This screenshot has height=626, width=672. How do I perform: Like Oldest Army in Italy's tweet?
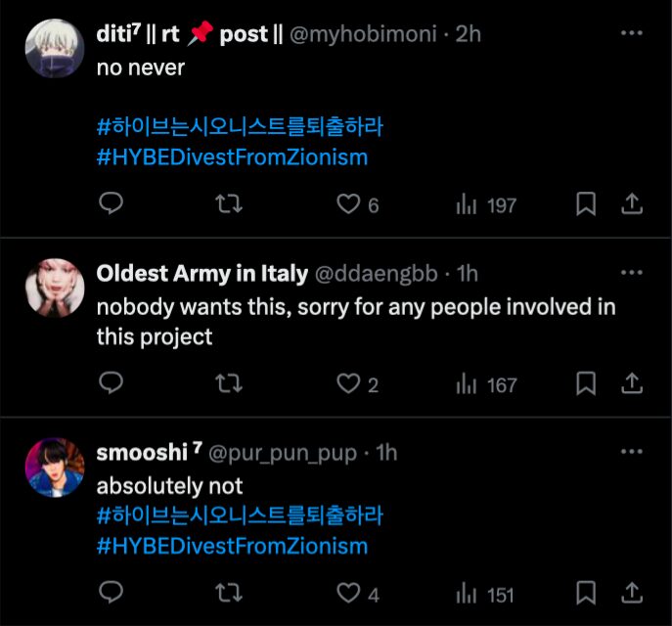[349, 383]
